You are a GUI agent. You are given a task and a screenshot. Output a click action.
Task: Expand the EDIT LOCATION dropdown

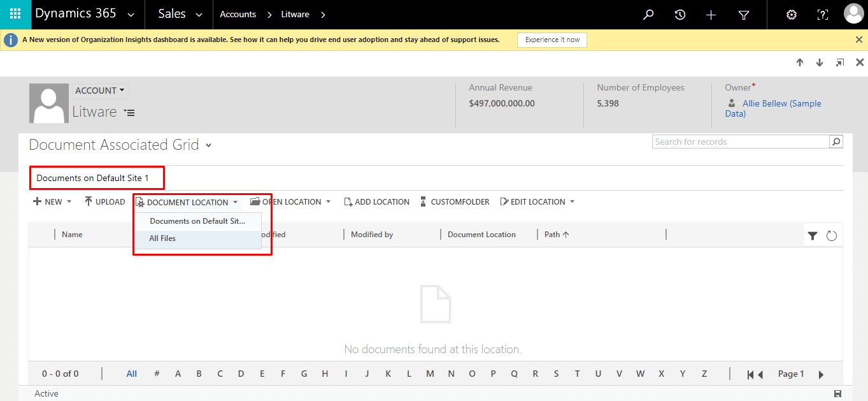pyautogui.click(x=572, y=202)
